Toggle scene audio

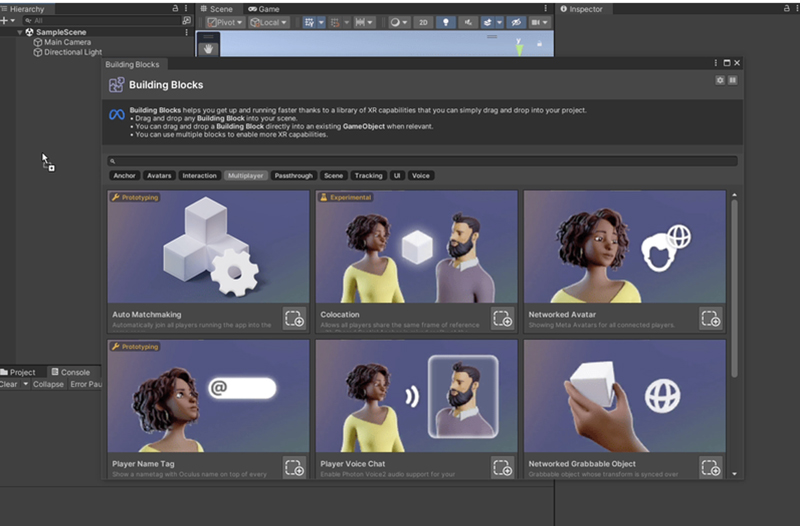(x=468, y=22)
